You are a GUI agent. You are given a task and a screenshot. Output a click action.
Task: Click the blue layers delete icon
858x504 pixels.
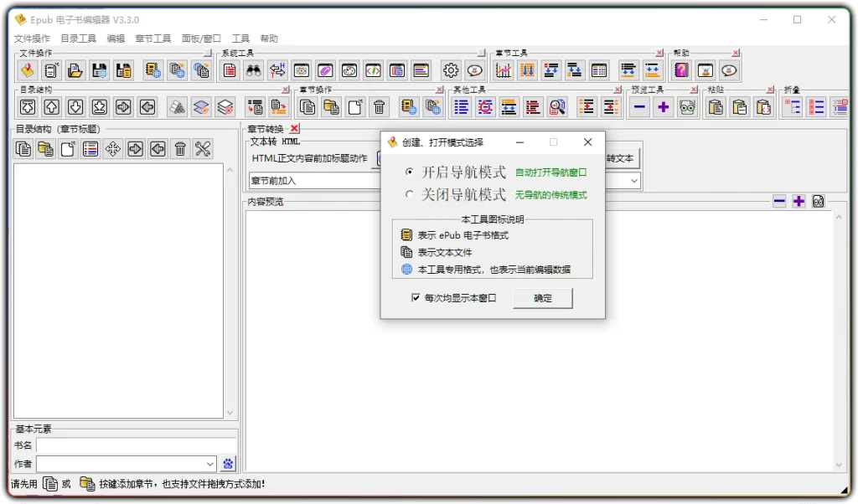(x=201, y=107)
